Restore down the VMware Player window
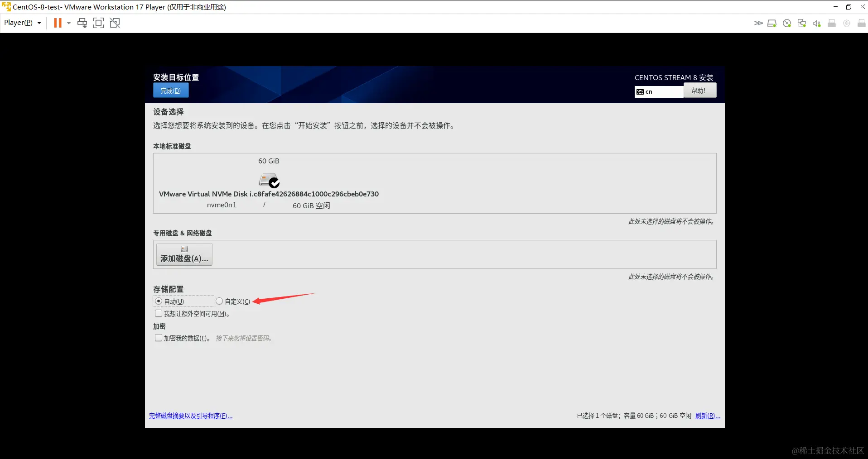This screenshot has height=459, width=868. 849,7
